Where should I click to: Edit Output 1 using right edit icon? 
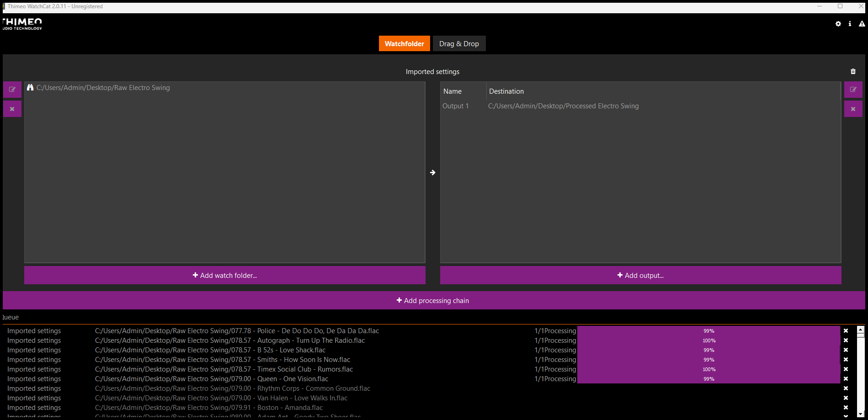853,90
